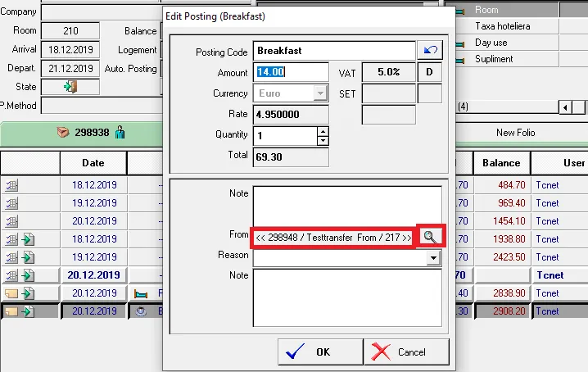This screenshot has height=372, width=588.
Task: Click the Quantity input field
Action: coord(285,136)
